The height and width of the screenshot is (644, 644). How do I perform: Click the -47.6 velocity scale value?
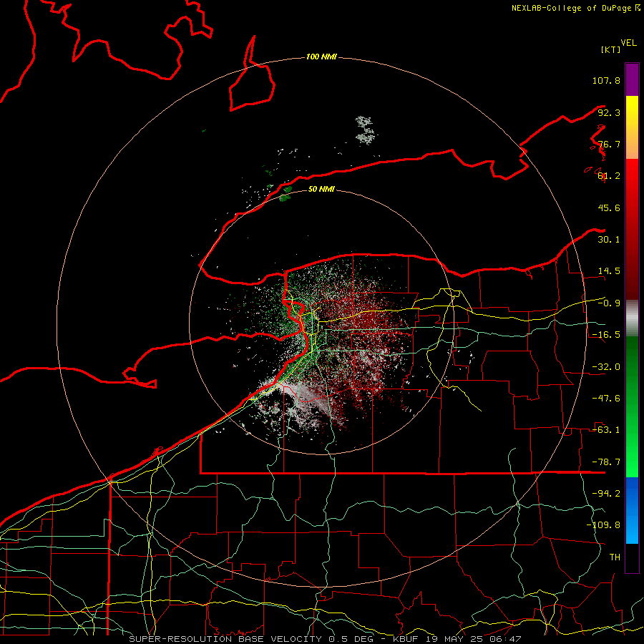[x=606, y=399]
